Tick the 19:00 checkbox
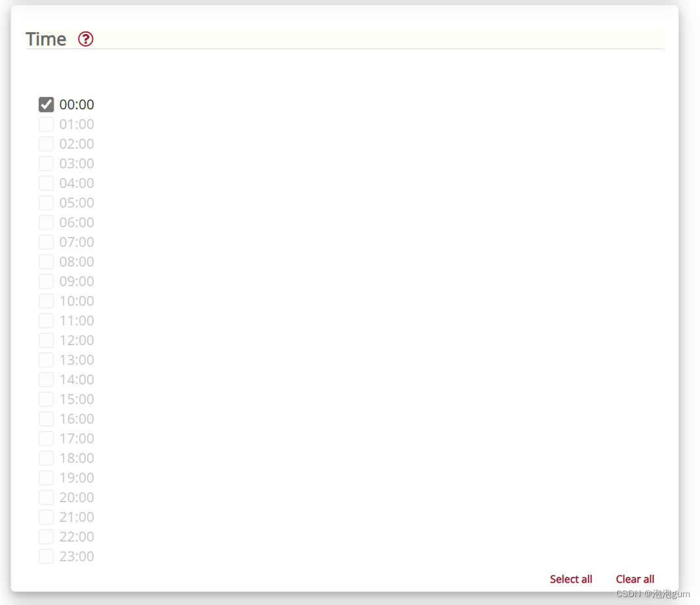 (46, 478)
